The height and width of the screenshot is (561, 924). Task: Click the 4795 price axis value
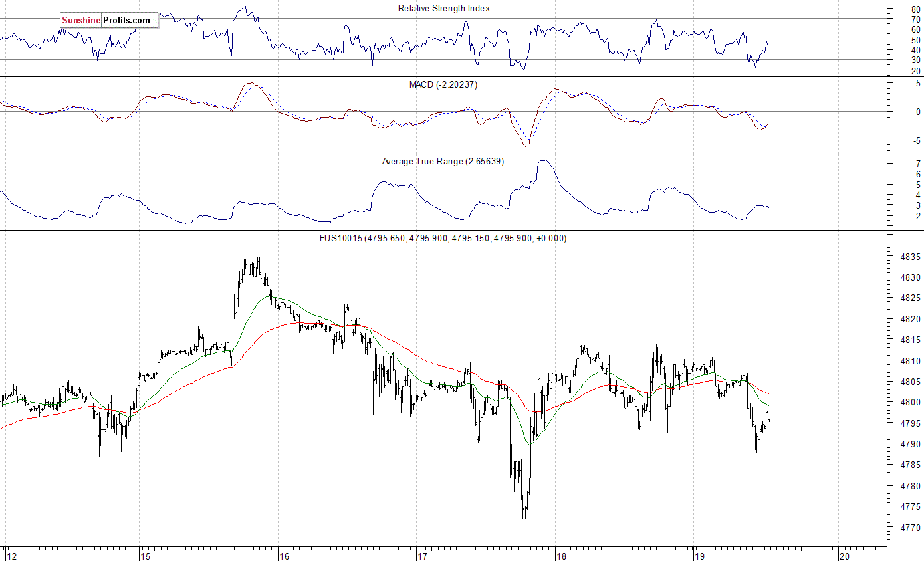pos(910,423)
